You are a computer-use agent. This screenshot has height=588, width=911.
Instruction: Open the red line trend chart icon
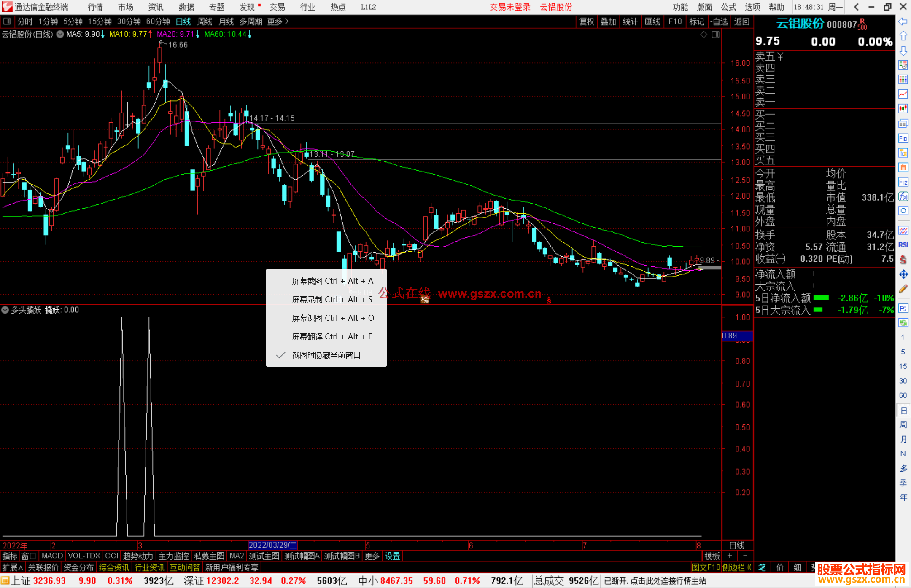(x=903, y=94)
